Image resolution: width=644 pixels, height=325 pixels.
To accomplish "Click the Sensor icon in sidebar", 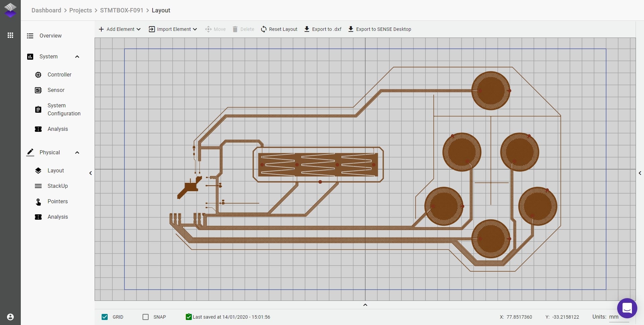I will click(38, 90).
